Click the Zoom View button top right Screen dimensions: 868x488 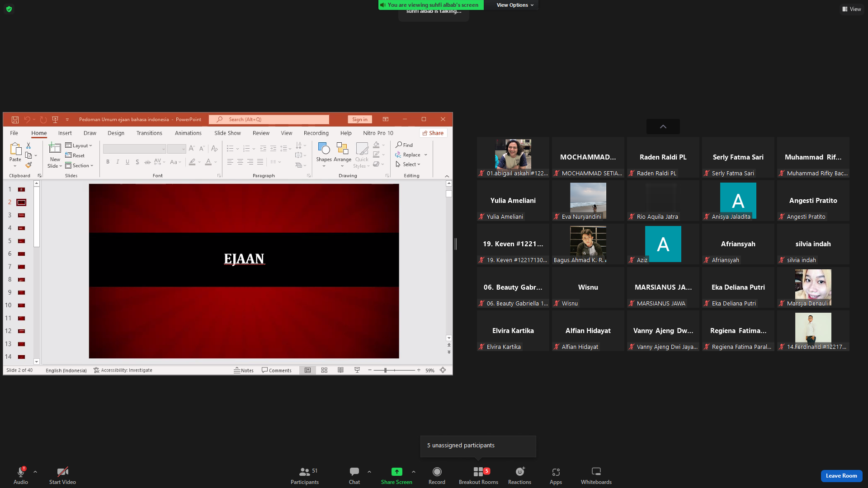click(x=852, y=9)
